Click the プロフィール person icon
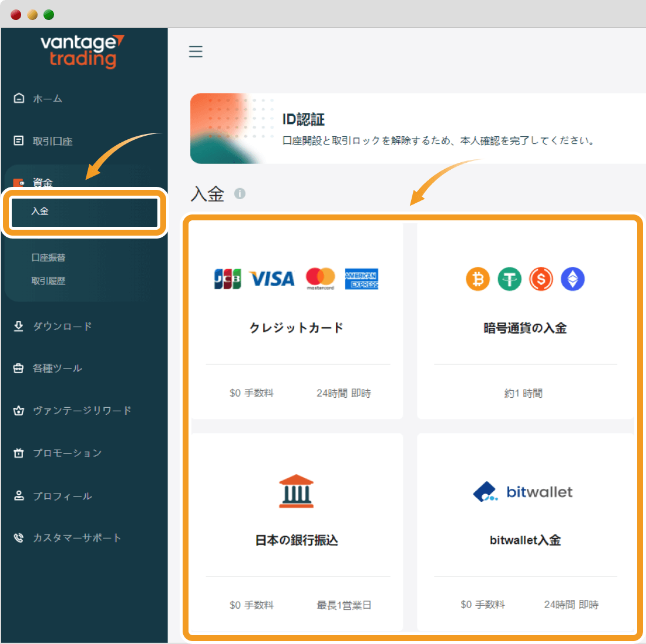The width and height of the screenshot is (646, 644). coord(19,495)
